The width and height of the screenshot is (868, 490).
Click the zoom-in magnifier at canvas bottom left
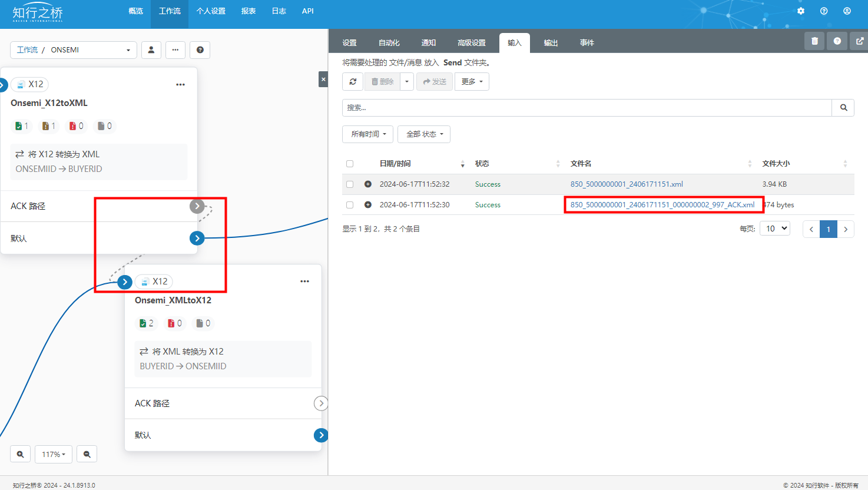pyautogui.click(x=20, y=453)
